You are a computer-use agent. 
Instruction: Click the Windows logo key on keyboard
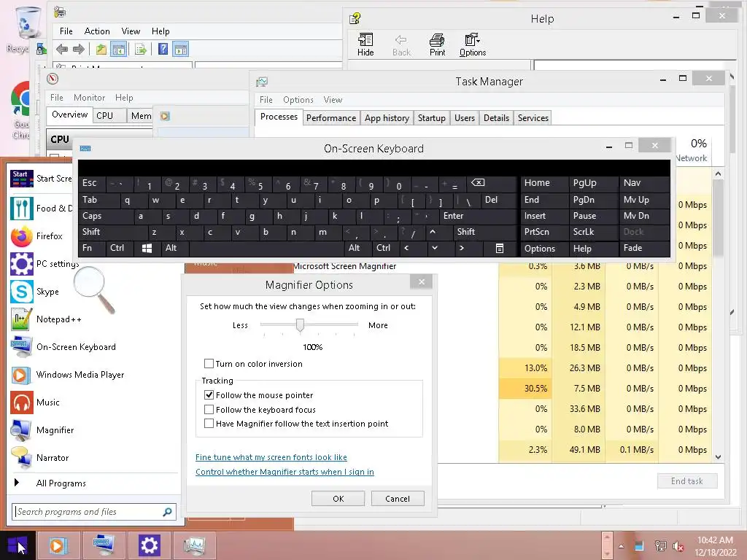coord(147,248)
